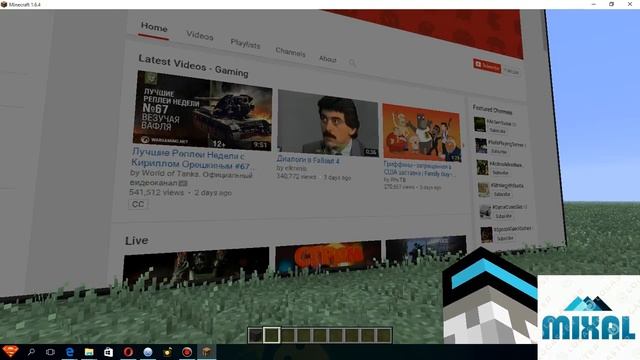Viewport: 640px width, 360px height.
Task: Open the 'Диалоги в Fallout 4' title link
Action: click(x=308, y=160)
